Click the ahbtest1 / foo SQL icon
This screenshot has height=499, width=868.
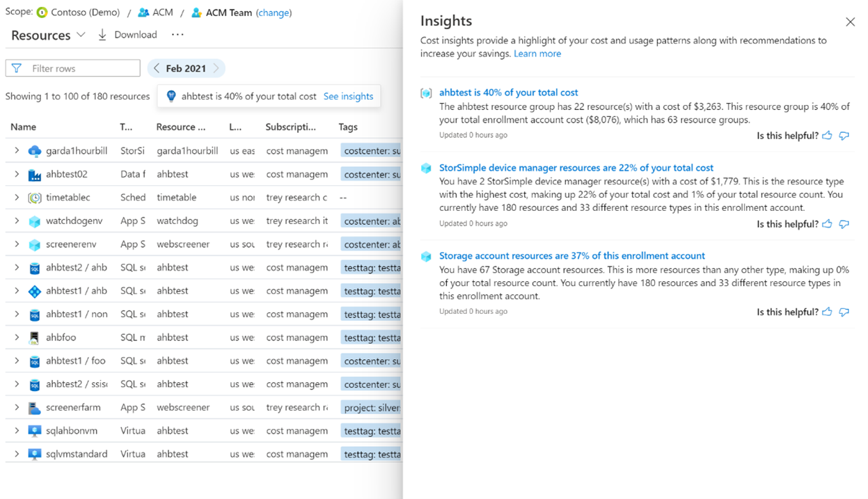(35, 361)
